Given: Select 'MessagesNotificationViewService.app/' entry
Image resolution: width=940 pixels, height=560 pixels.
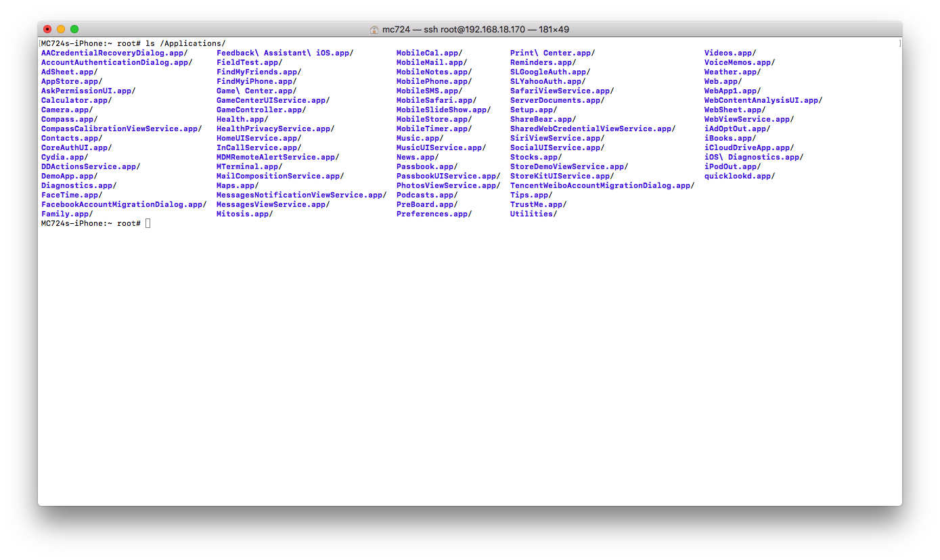Looking at the screenshot, I should (x=302, y=195).
